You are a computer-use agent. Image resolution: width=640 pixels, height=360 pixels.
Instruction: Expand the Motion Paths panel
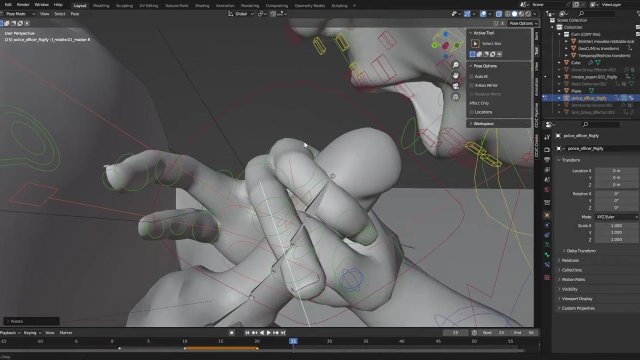click(x=573, y=280)
